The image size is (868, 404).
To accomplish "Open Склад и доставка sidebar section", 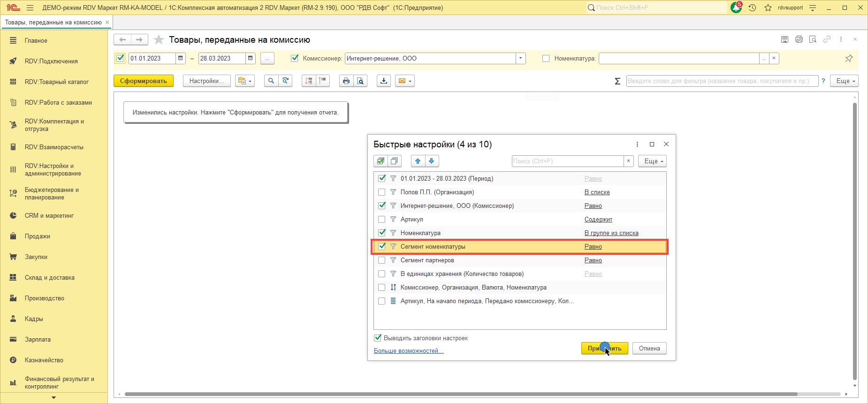I will point(49,277).
